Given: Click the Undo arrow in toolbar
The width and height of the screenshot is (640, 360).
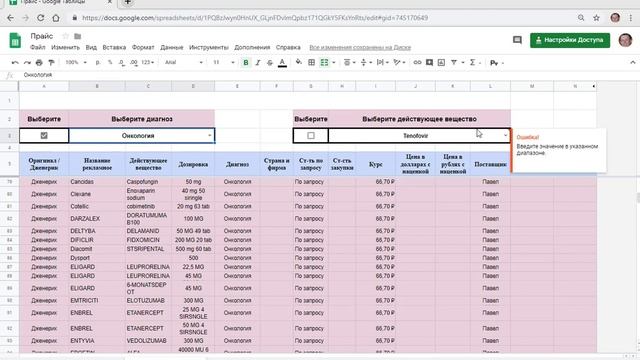Looking at the screenshot, I should click(x=15, y=62).
